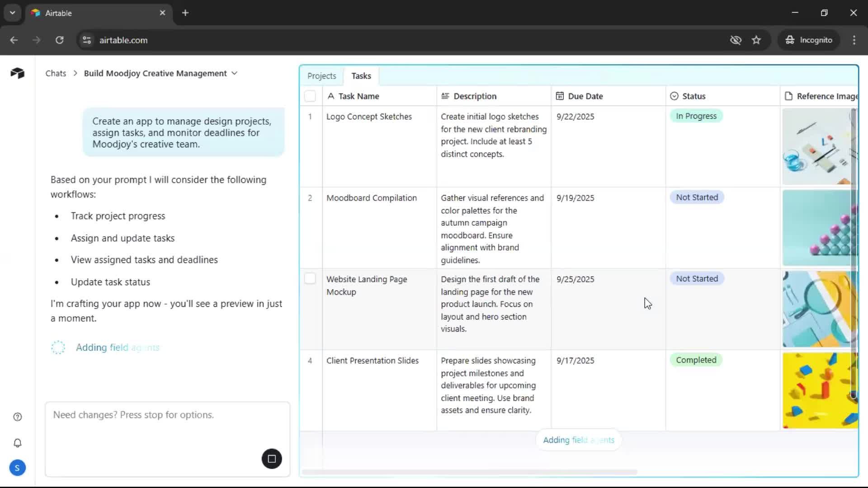Switch to the Projects tab
Viewport: 868px width, 488px height.
click(x=322, y=76)
